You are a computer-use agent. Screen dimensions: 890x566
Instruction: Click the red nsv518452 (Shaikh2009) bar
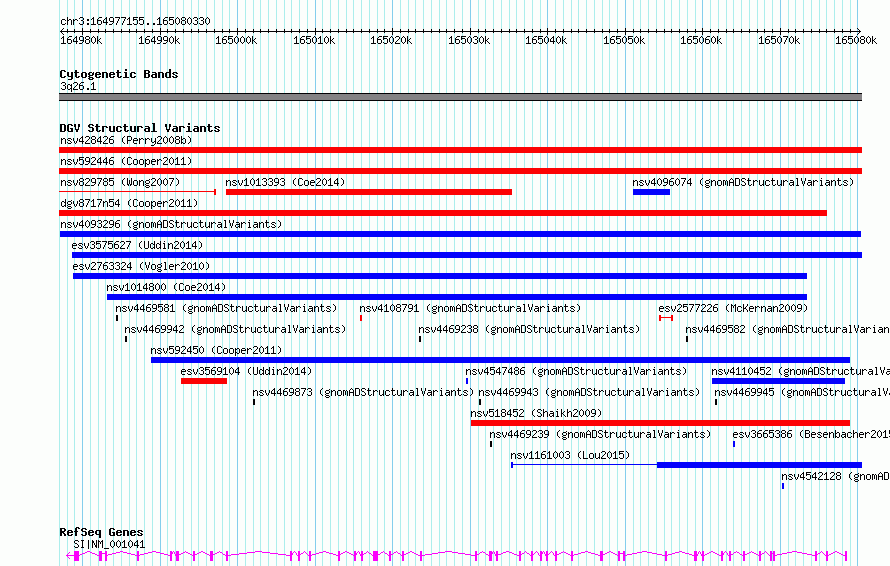pos(660,423)
